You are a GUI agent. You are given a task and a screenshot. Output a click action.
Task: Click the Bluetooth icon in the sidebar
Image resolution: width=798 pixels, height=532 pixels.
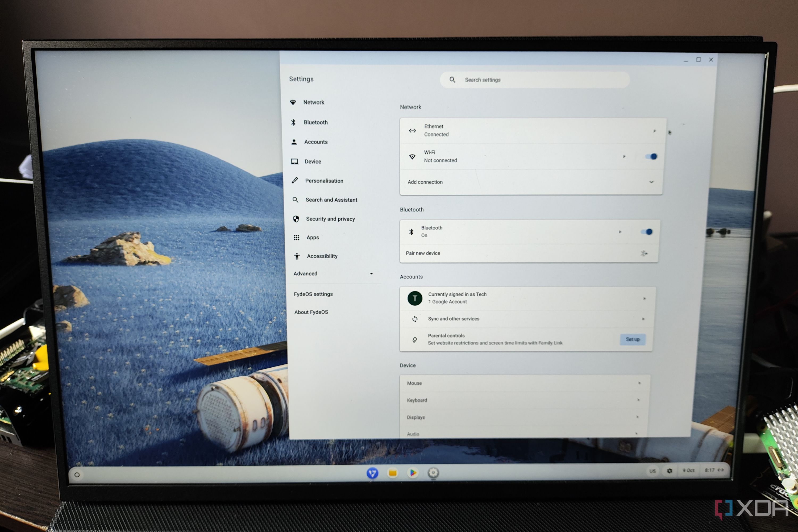(293, 122)
